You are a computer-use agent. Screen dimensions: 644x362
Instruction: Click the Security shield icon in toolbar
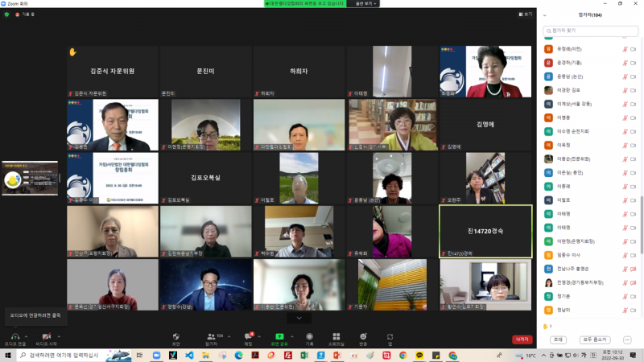click(175, 336)
